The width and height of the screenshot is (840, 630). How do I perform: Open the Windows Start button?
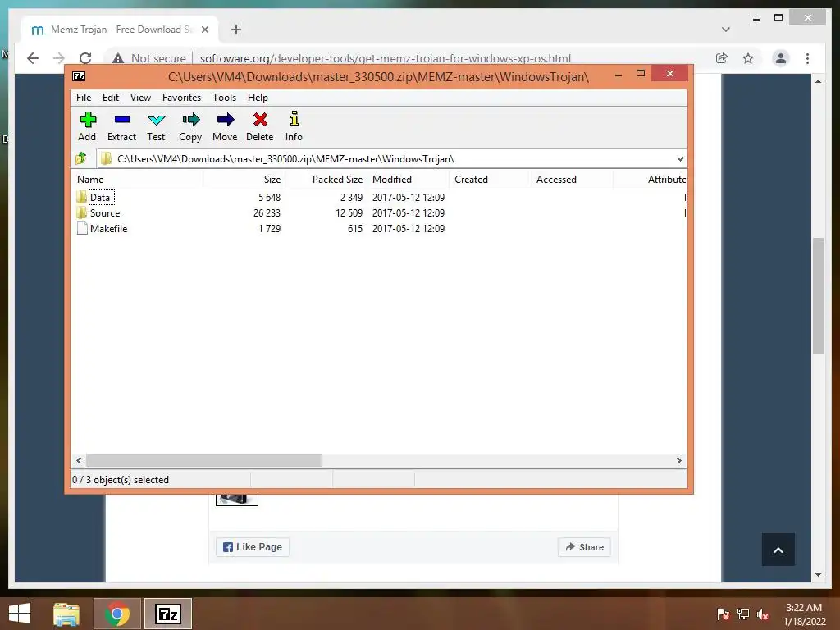pyautogui.click(x=20, y=614)
